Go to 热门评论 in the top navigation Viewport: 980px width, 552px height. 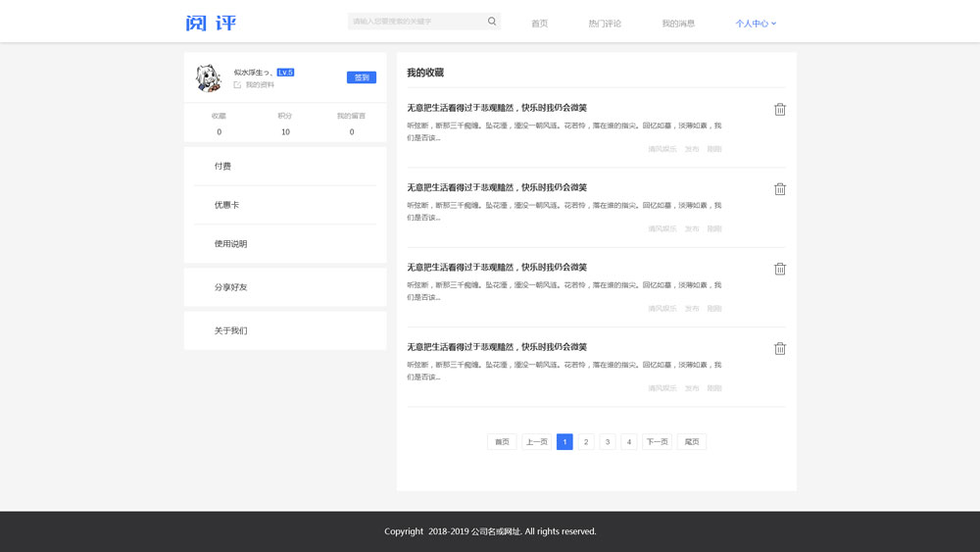[605, 24]
